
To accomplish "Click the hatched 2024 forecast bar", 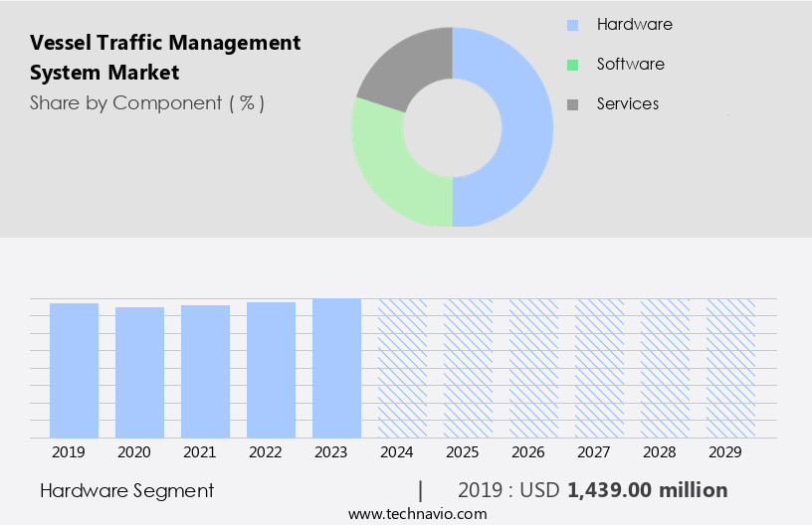I will (x=402, y=368).
